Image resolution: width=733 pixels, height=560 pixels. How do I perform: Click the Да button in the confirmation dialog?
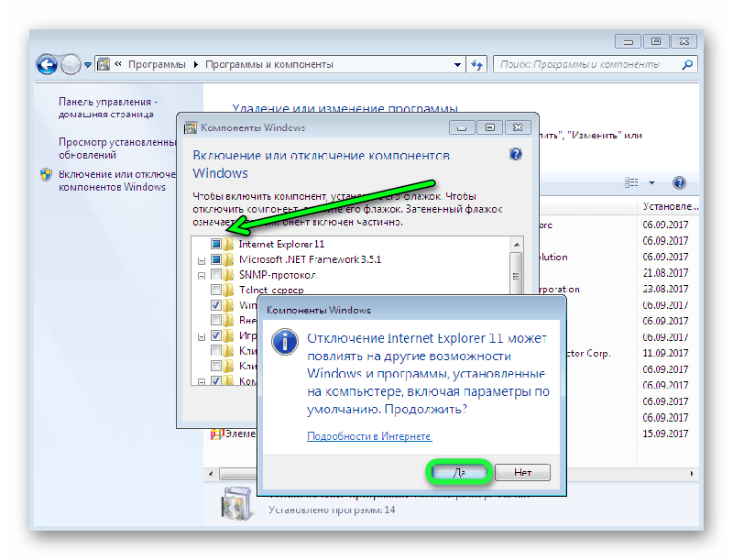(459, 472)
